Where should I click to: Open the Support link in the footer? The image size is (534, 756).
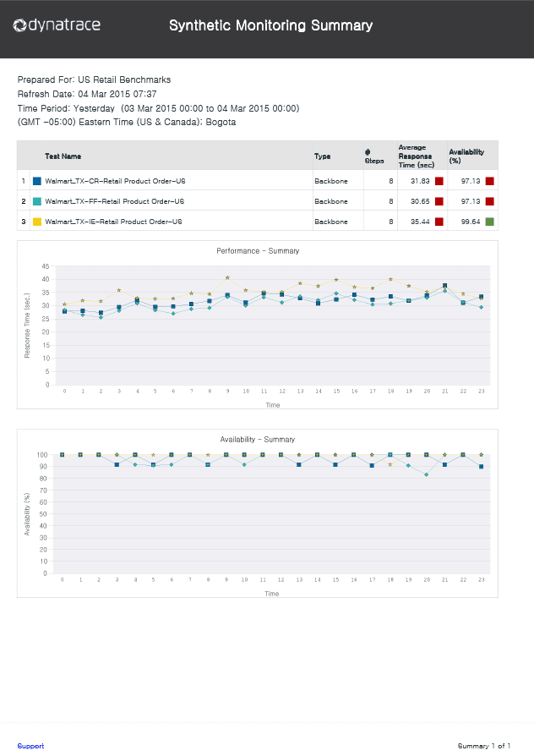pyautogui.click(x=30, y=746)
